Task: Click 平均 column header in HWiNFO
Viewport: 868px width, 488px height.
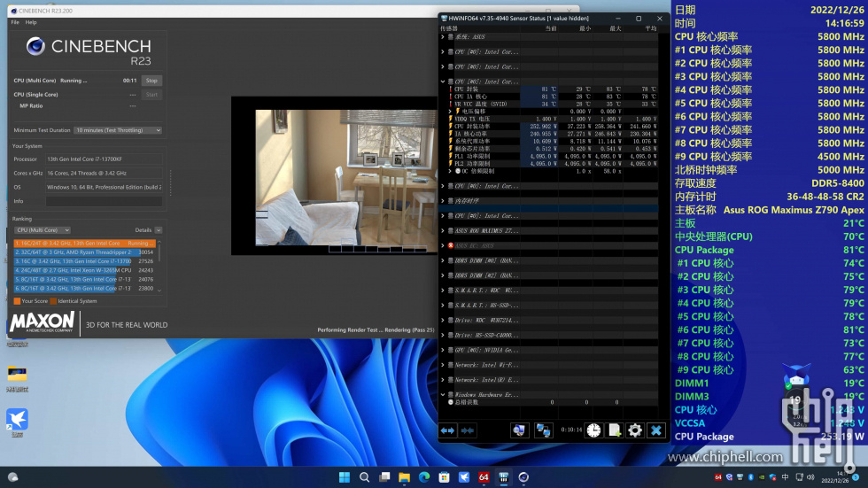Action: tap(650, 28)
